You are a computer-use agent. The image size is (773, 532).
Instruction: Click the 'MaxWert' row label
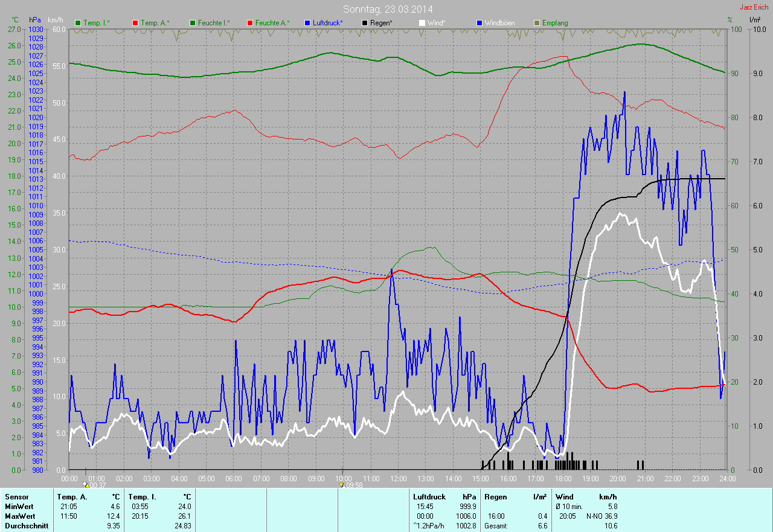point(21,516)
